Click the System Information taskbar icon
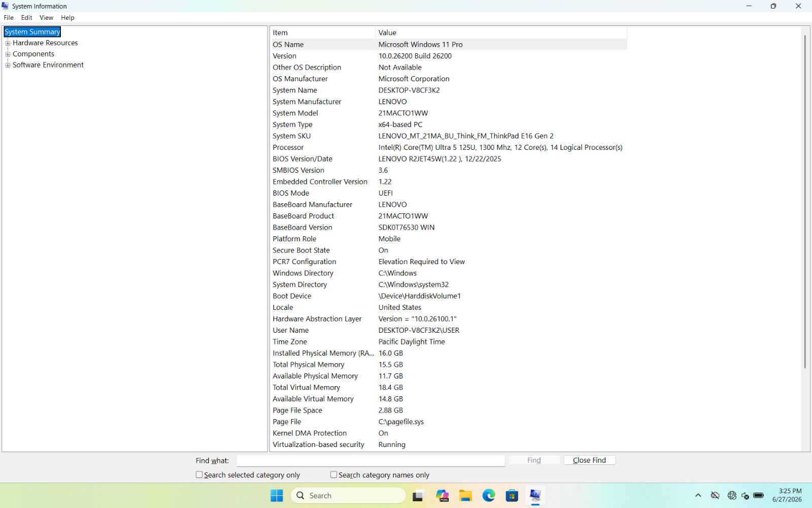Image resolution: width=812 pixels, height=508 pixels. tap(535, 495)
